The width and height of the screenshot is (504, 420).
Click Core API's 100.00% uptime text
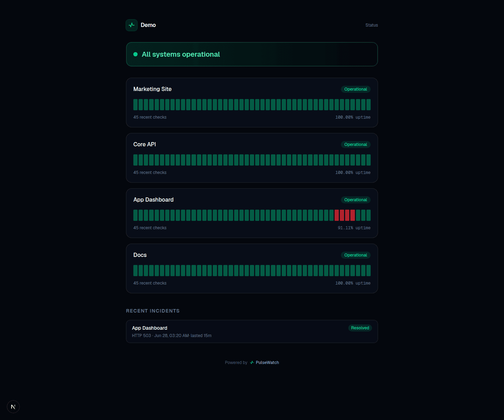coord(353,173)
